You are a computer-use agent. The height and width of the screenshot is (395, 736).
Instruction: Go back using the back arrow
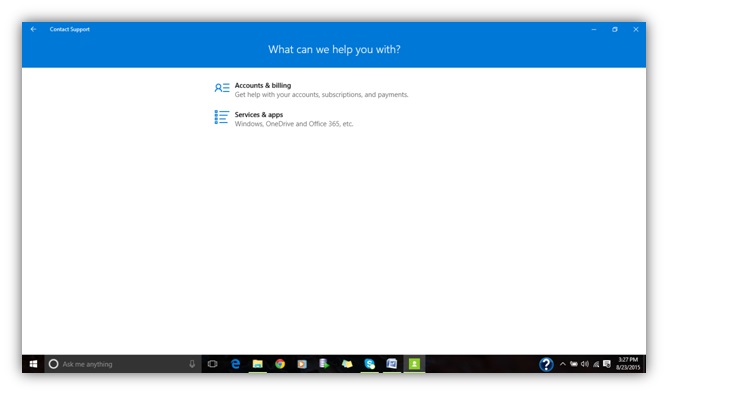point(33,29)
